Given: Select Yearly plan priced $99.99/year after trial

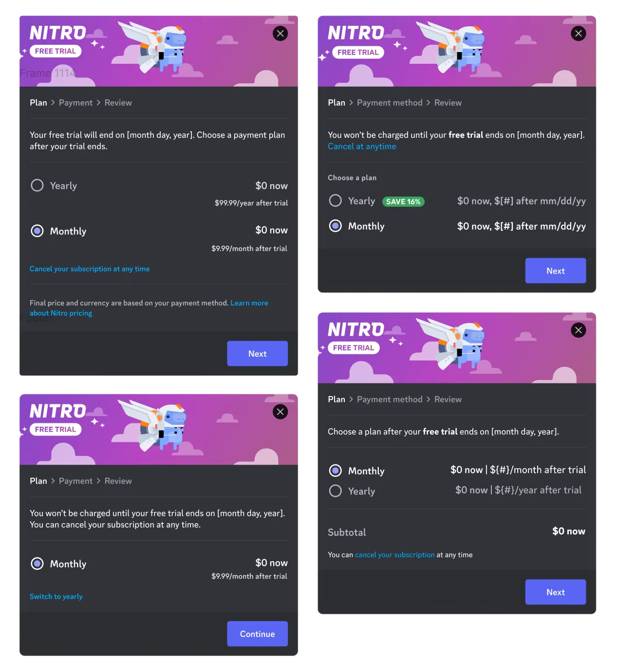Looking at the screenshot, I should click(x=37, y=185).
